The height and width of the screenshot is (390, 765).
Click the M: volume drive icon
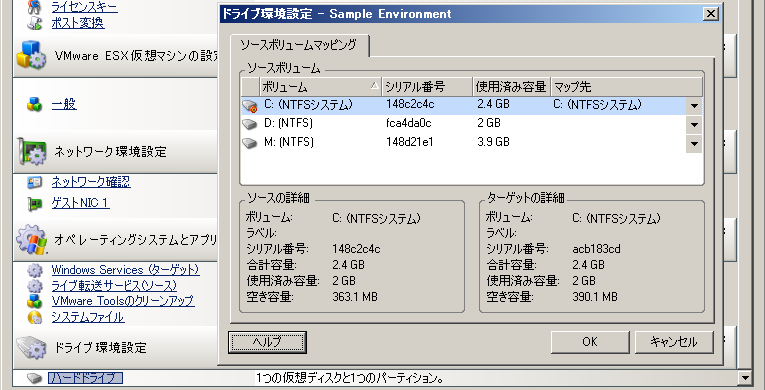[x=250, y=143]
